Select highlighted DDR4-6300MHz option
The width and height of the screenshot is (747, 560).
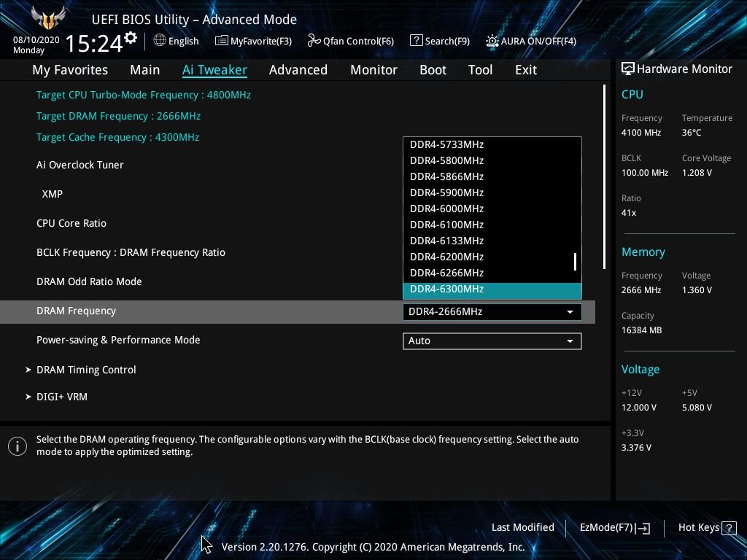[x=492, y=290]
